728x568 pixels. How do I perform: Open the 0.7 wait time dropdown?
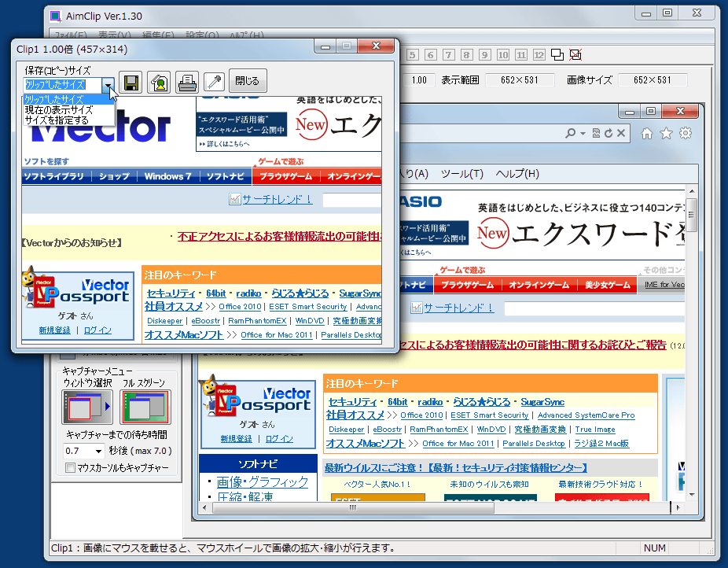98,451
